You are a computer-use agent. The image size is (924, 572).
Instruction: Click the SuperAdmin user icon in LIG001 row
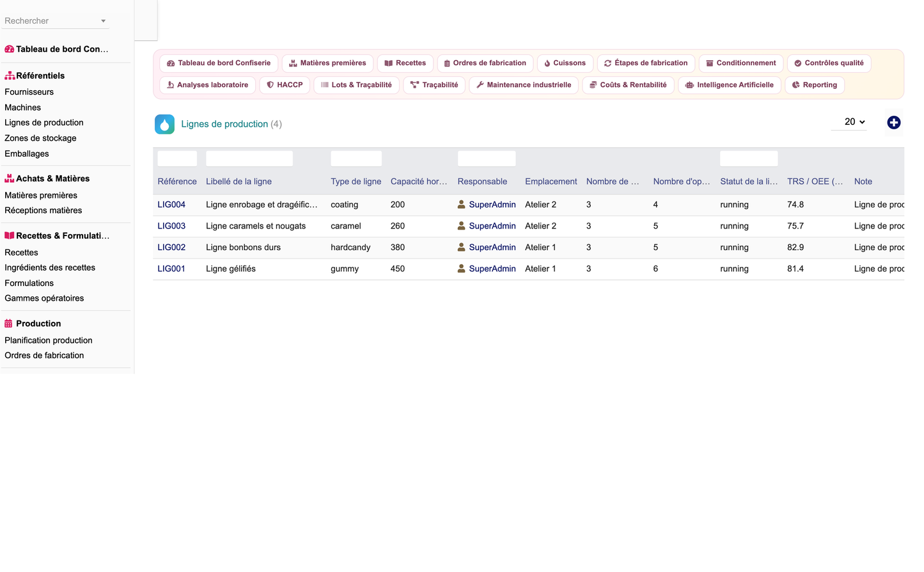[461, 269]
